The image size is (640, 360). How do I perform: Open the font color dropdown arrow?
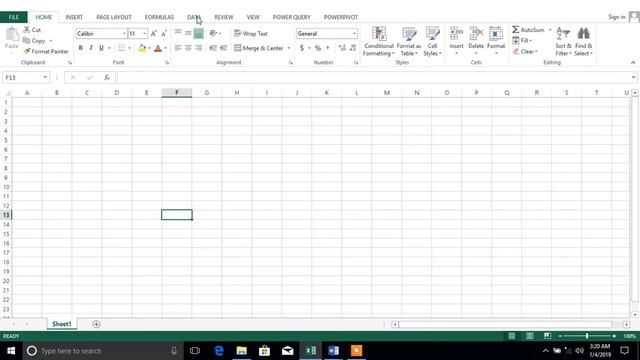click(x=165, y=48)
